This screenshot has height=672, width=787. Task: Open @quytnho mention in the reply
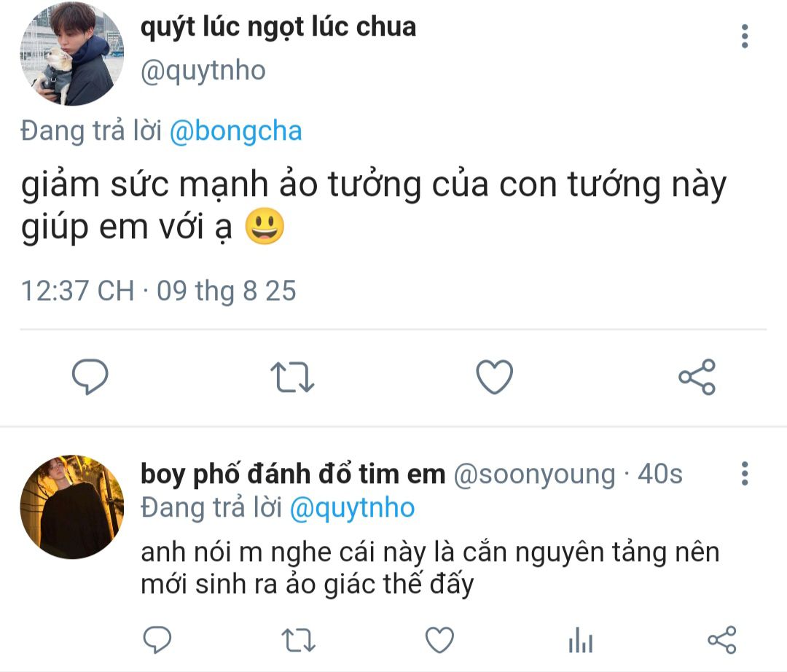point(352,508)
